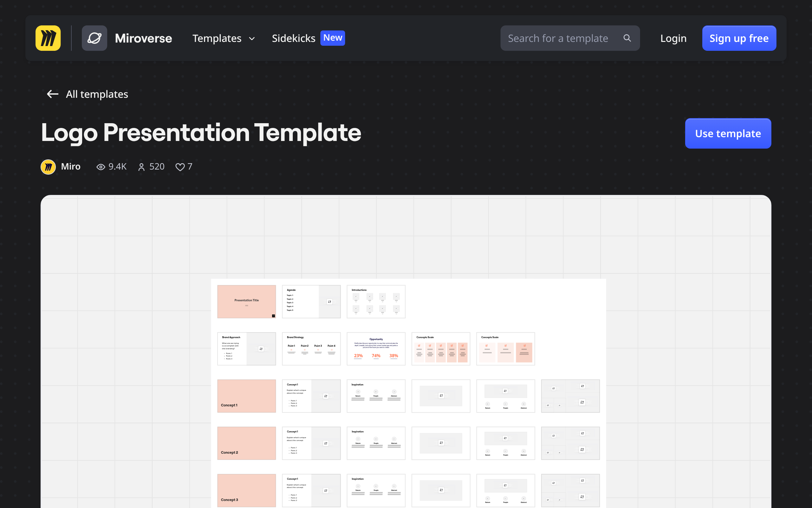Open the Miroverse home link
Image resolution: width=812 pixels, height=508 pixels.
[x=143, y=38]
